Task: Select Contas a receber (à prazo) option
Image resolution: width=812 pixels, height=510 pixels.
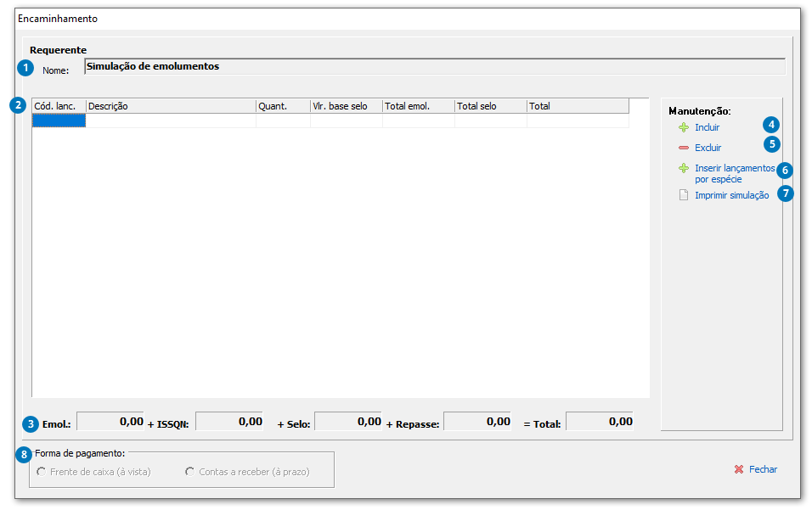Action: [x=247, y=472]
